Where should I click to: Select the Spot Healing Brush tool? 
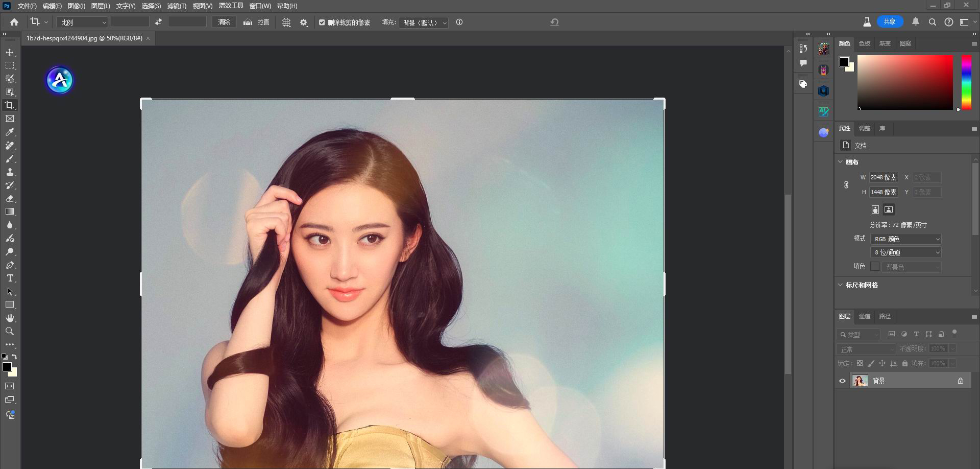[10, 145]
